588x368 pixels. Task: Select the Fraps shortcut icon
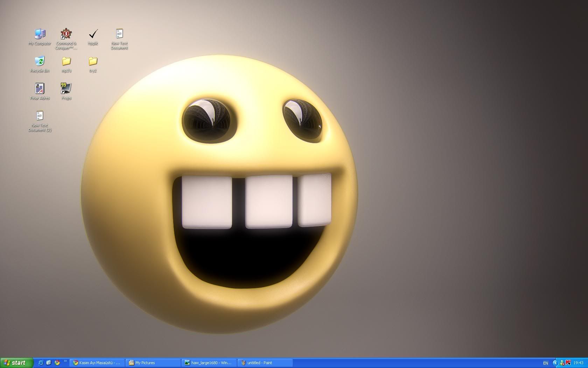(x=66, y=89)
